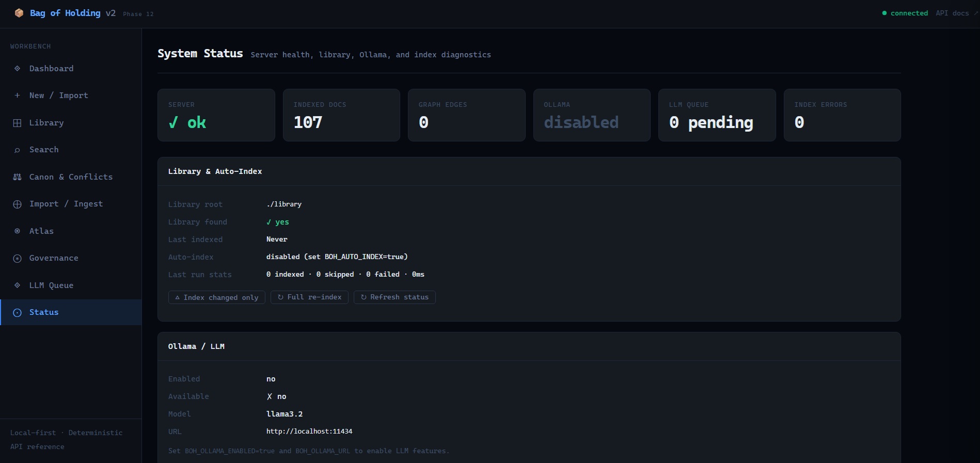Click the LLM Queue diamond icon
This screenshot has width=980, height=463.
(17, 285)
